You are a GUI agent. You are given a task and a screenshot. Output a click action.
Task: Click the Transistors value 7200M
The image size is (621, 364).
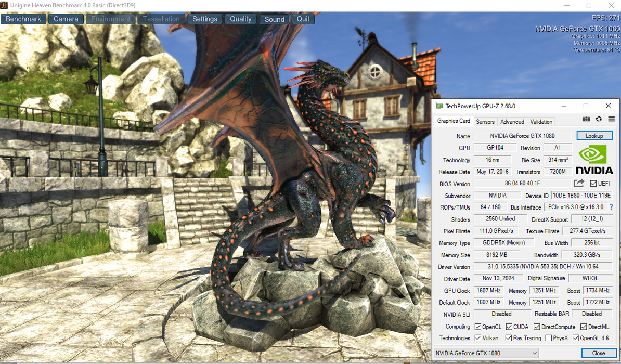point(558,172)
